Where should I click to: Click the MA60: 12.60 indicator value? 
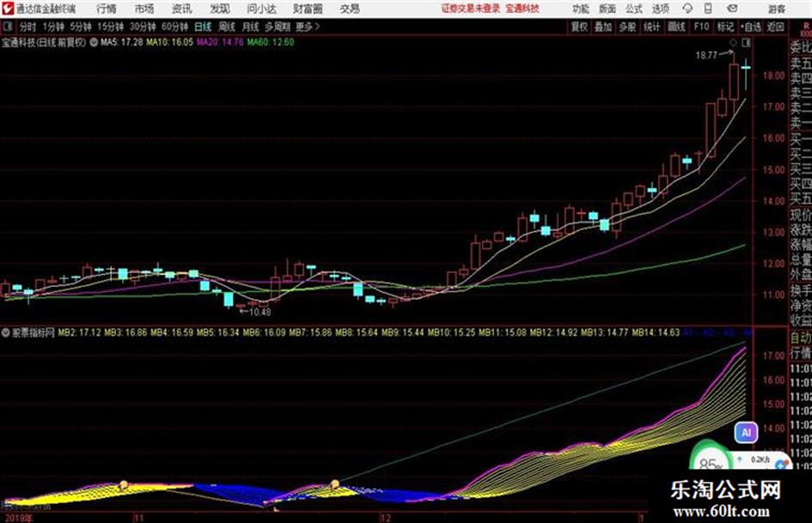(271, 42)
